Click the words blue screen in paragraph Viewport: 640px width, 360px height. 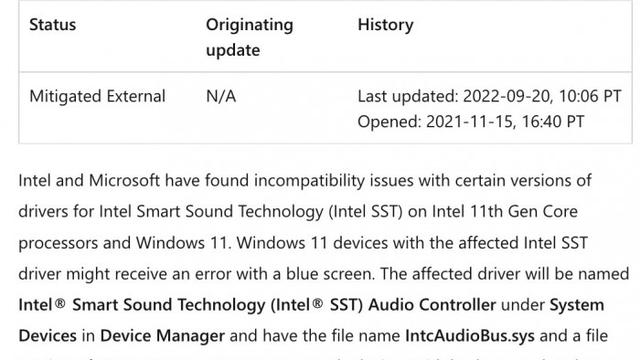[x=329, y=274]
